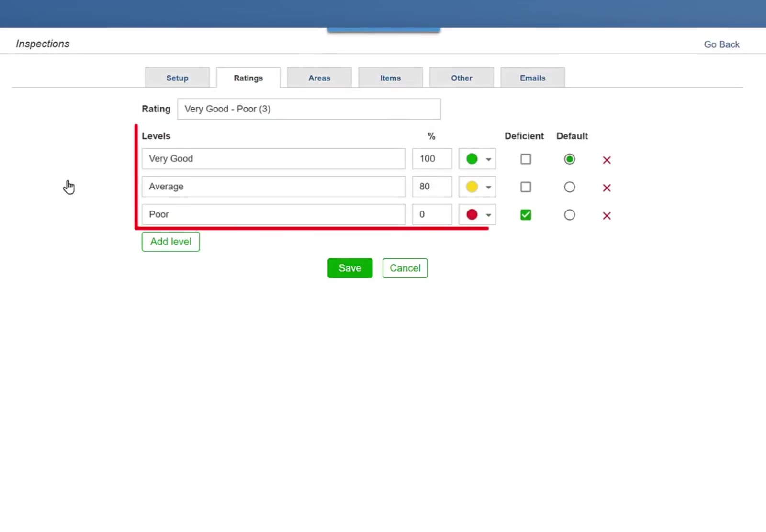Save the rating settings

[350, 268]
